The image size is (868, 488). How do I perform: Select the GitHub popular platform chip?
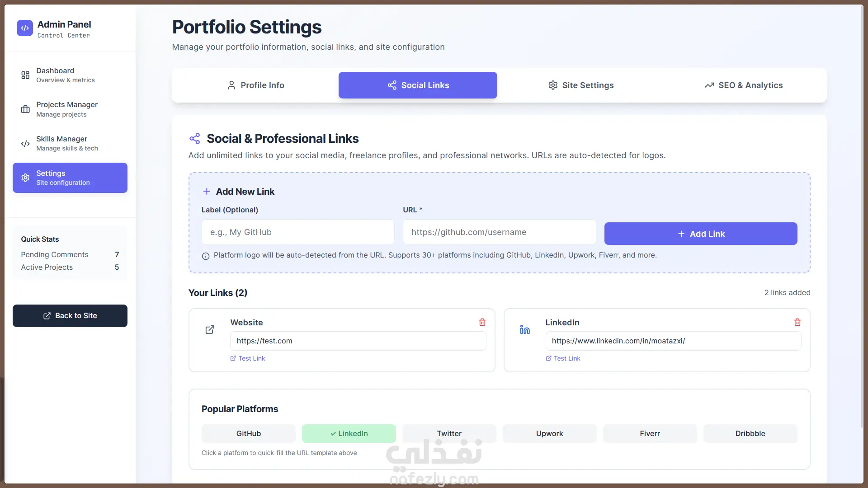pos(249,433)
